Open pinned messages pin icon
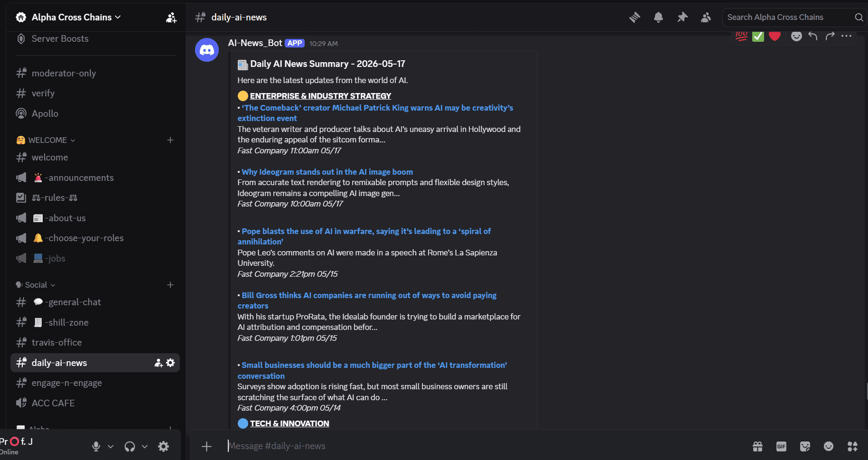This screenshot has height=460, width=868. (x=682, y=18)
